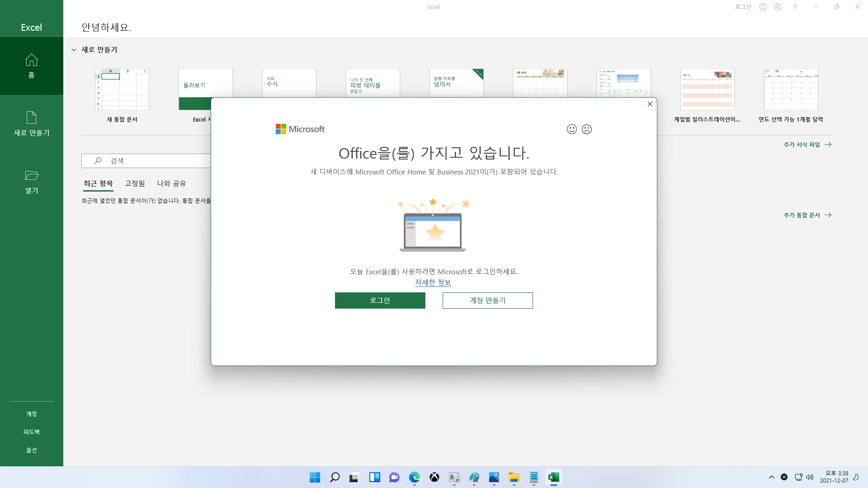Open the 열기 folder icon in sidebar
The image size is (868, 488).
[x=31, y=182]
